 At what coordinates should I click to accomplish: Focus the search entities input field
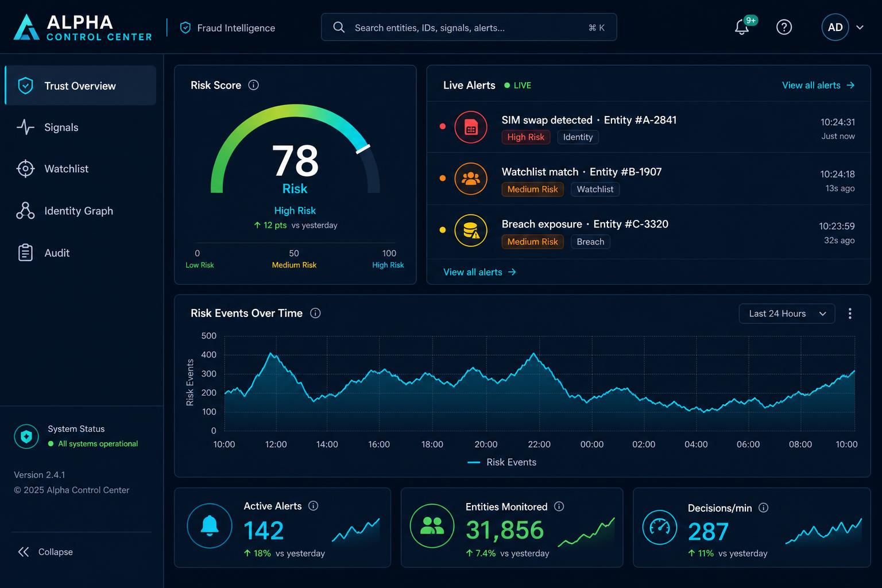click(469, 27)
